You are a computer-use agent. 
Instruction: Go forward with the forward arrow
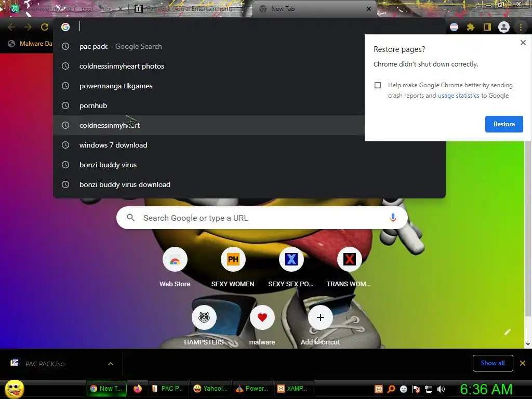tap(28, 27)
